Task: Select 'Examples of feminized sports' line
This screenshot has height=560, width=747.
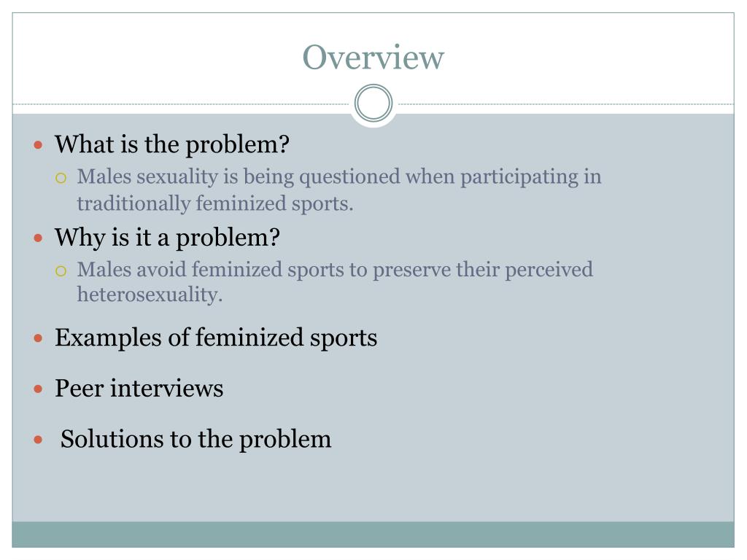Action: [x=216, y=338]
